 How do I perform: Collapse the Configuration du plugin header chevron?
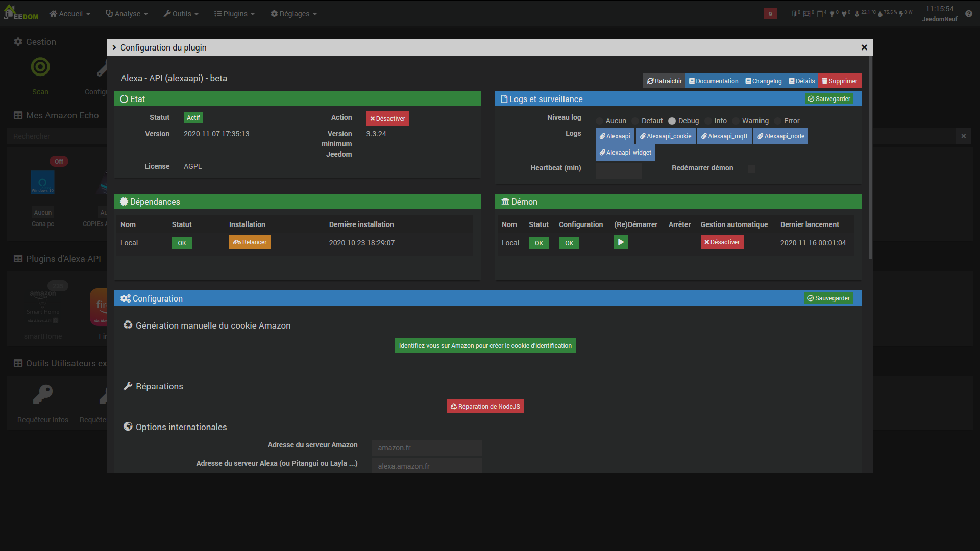point(114,47)
